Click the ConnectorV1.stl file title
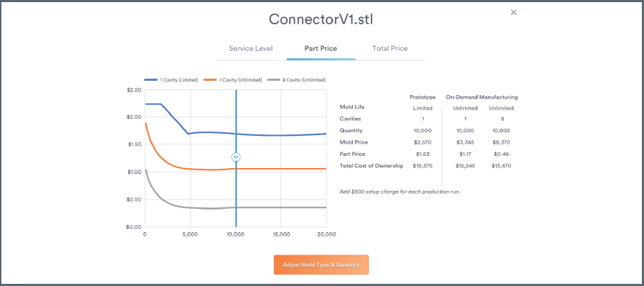This screenshot has width=644, height=286. (321, 19)
